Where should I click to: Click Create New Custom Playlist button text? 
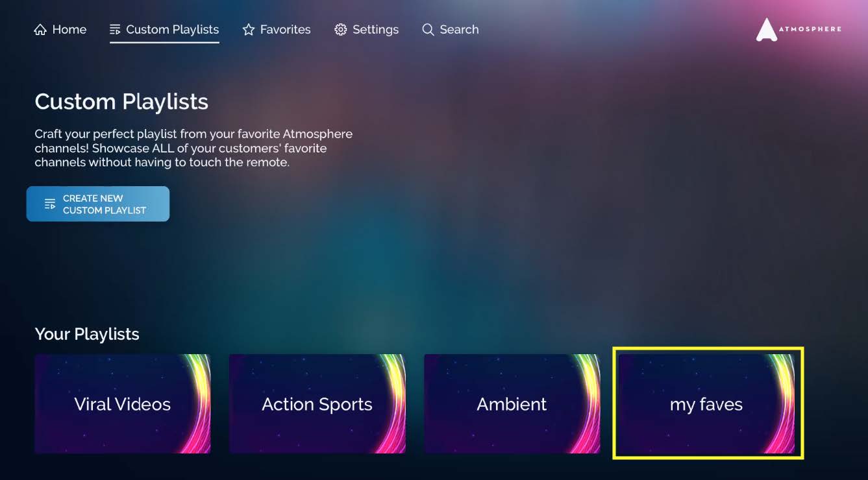point(105,204)
